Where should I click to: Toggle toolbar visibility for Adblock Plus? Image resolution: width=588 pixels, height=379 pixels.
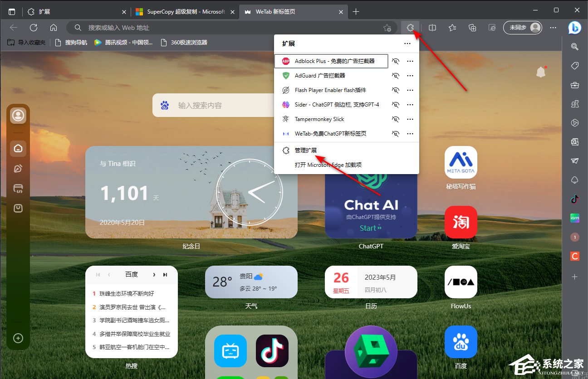[x=396, y=61]
